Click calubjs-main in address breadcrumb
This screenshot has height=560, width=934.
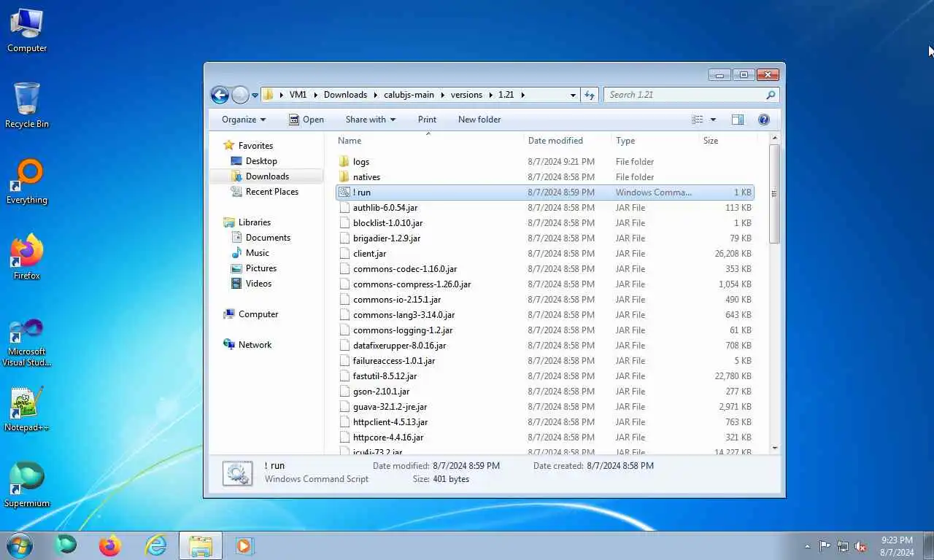tap(409, 95)
